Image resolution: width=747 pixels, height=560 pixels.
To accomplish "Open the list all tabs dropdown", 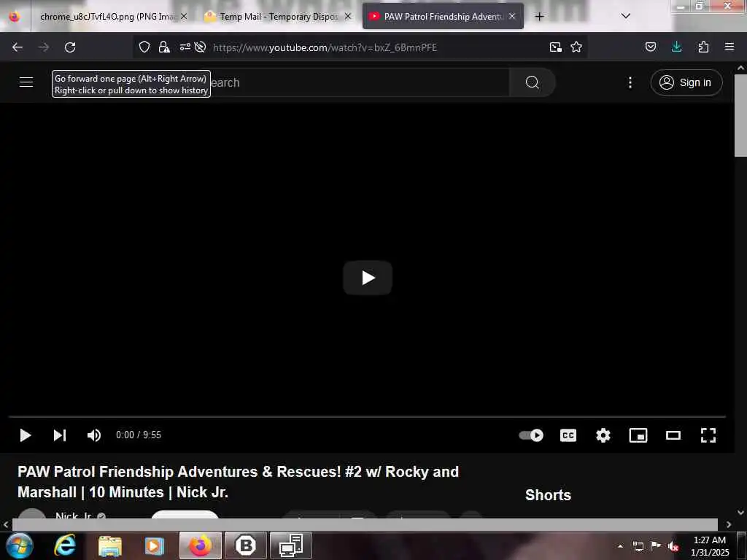I will [626, 16].
